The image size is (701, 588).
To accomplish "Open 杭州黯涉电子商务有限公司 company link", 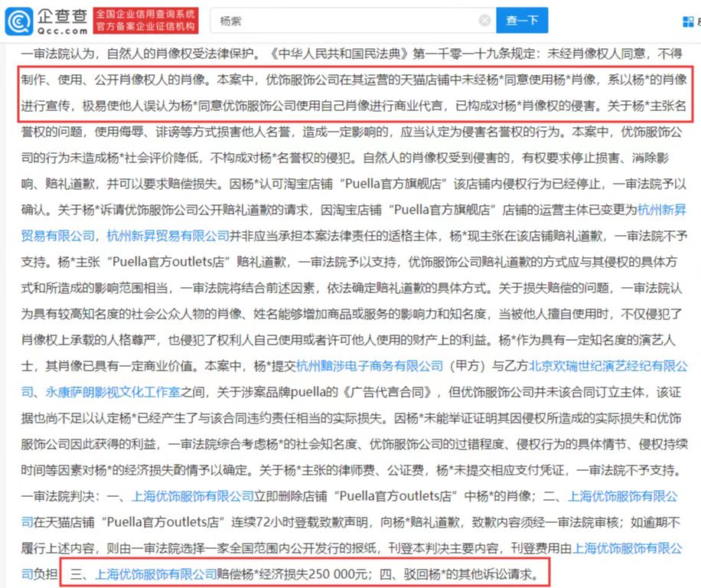I will click(370, 366).
